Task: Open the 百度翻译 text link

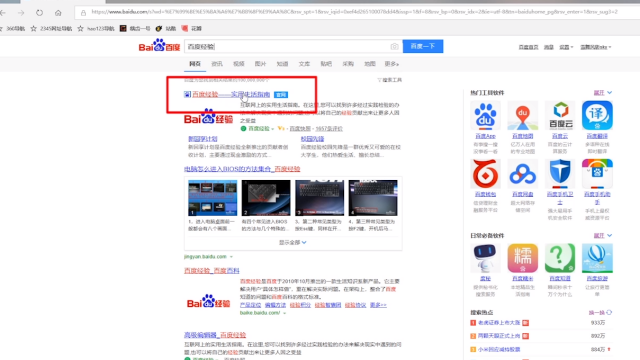Action: pos(597,136)
